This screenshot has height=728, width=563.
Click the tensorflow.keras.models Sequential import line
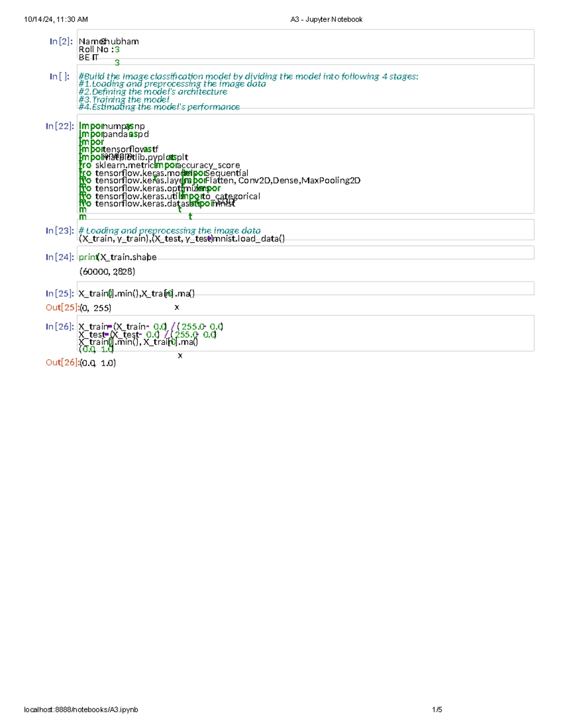point(163,173)
